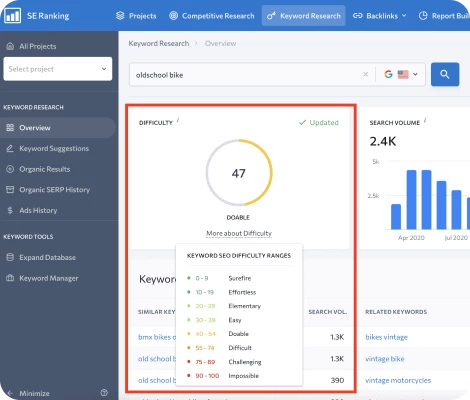Click the 2.4K search volume value
The image size is (470, 400).
[383, 141]
